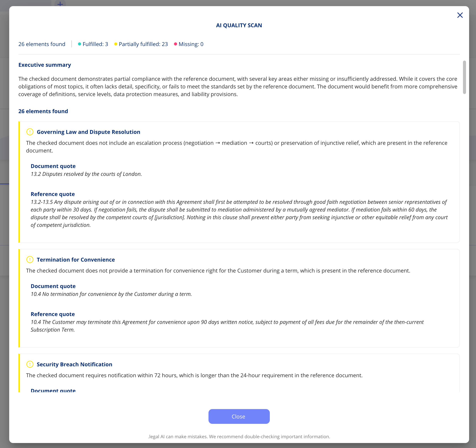Click the AI Quality Scan title

point(239,25)
